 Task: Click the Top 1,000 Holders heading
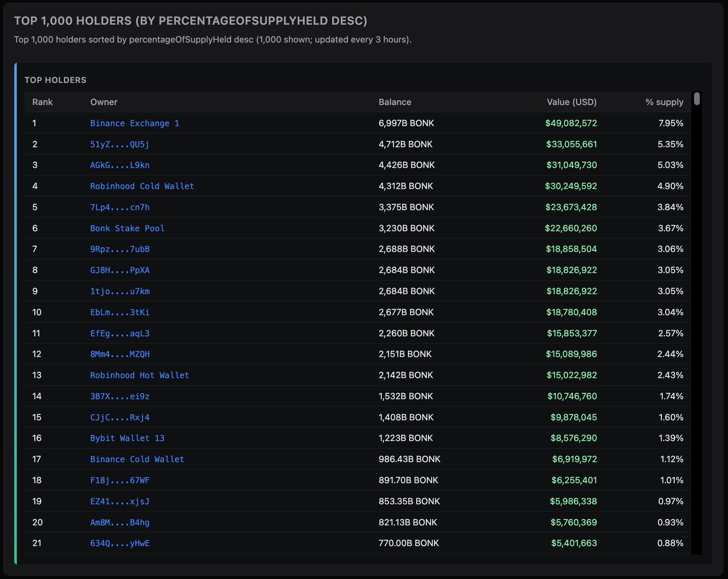pos(191,21)
